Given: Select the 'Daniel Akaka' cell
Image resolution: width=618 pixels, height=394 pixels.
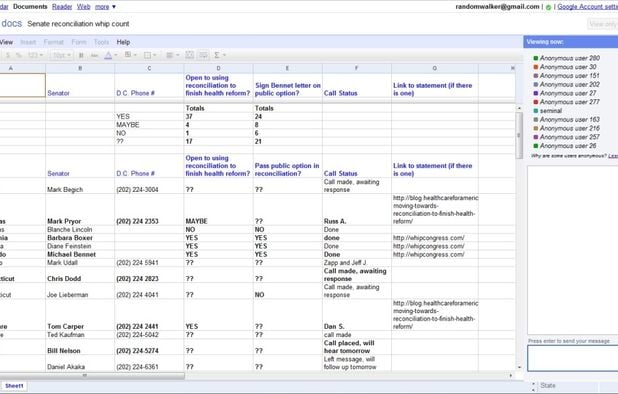Looking at the screenshot, I should coord(80,363).
